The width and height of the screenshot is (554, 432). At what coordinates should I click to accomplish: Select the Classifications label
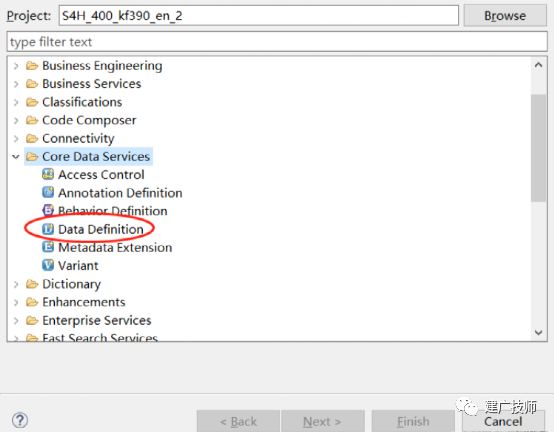point(82,102)
